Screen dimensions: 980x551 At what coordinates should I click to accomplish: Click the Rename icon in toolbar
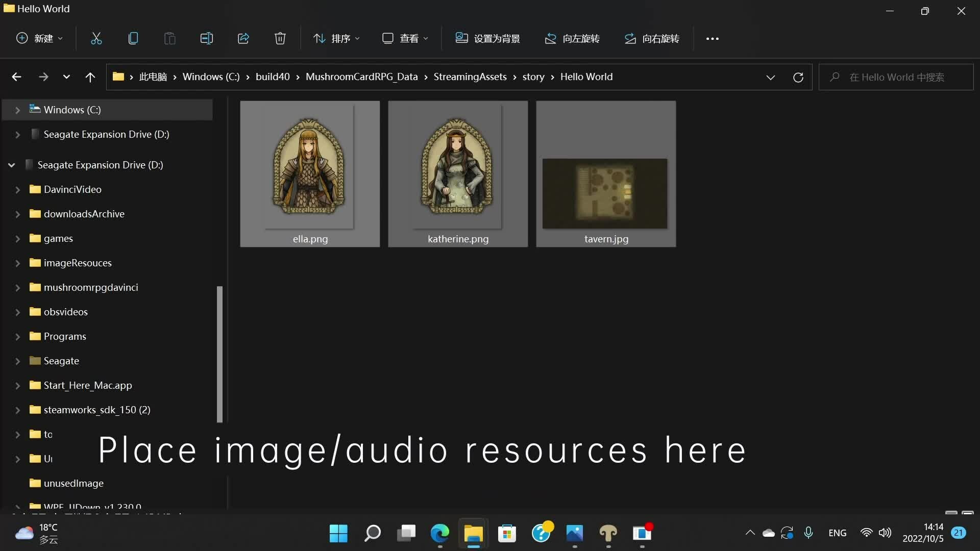pos(206,38)
